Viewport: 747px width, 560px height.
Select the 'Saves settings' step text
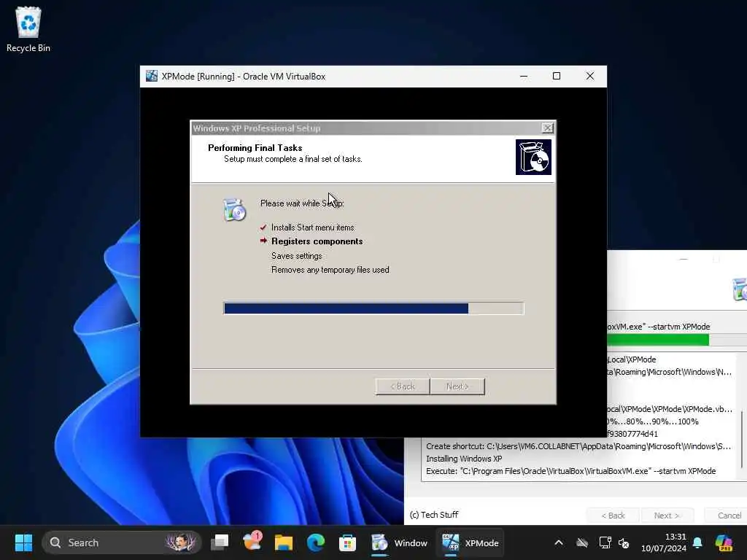[296, 256]
